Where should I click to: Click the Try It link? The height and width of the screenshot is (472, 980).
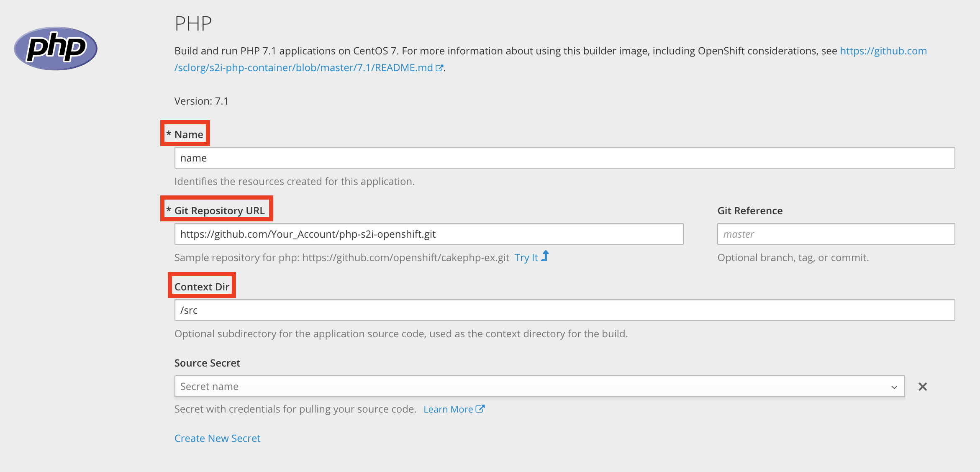coord(526,258)
